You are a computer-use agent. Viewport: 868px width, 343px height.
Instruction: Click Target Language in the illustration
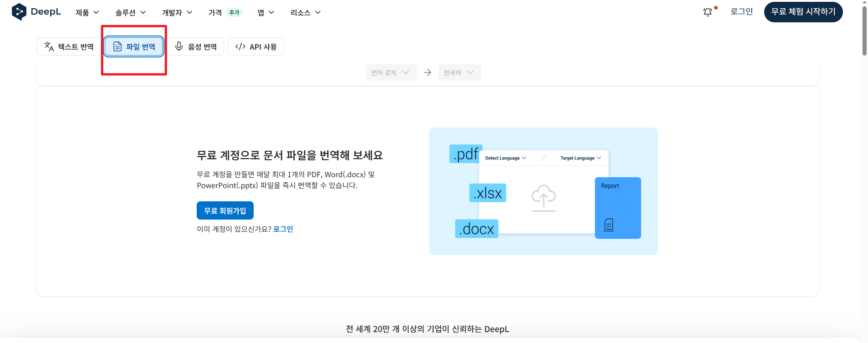pos(581,158)
